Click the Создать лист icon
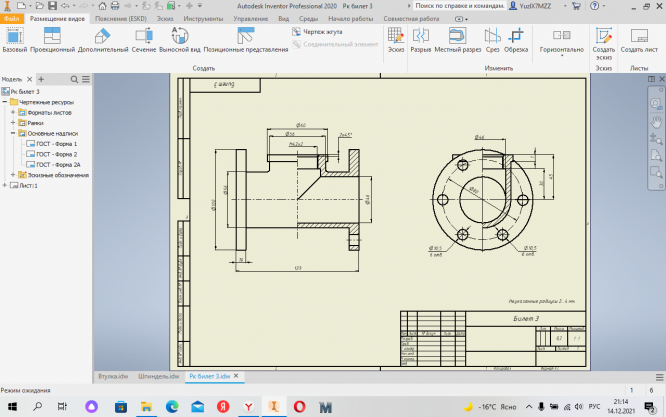666x417 pixels. [638, 39]
